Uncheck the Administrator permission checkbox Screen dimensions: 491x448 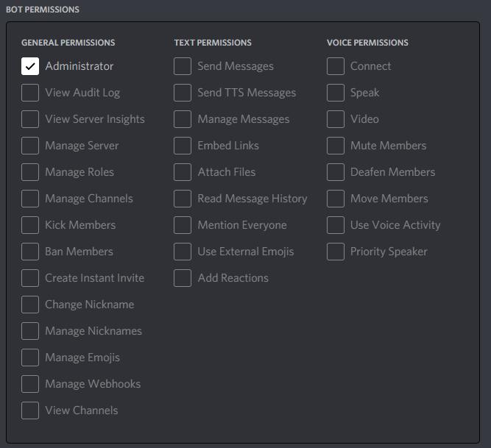30,66
